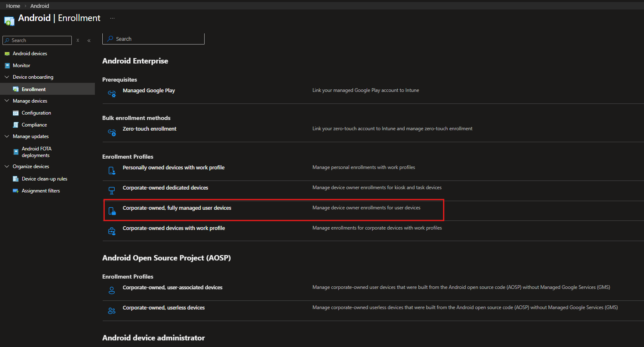The height and width of the screenshot is (347, 644).
Task: Click the Personally owned work profile icon
Action: click(x=112, y=171)
